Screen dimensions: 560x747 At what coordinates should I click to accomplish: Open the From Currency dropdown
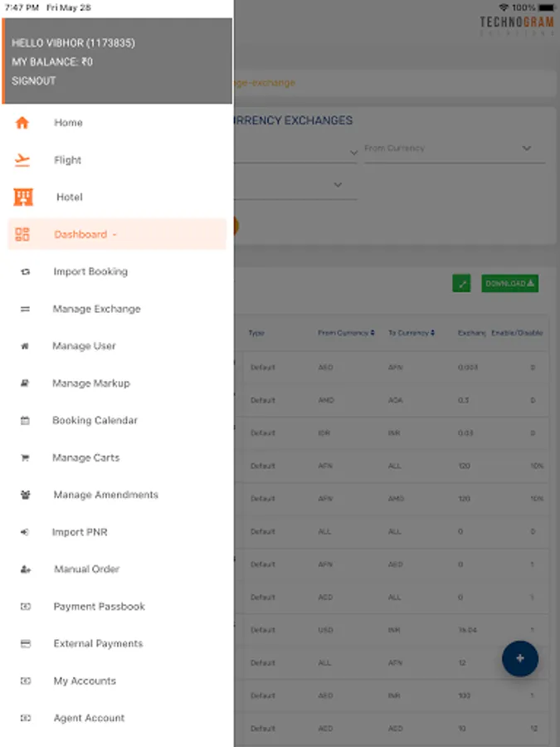[455, 149]
